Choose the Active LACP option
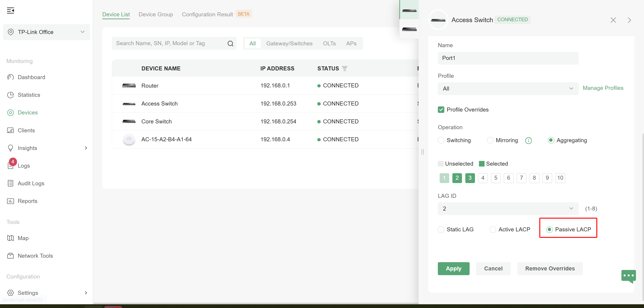 coord(493,230)
